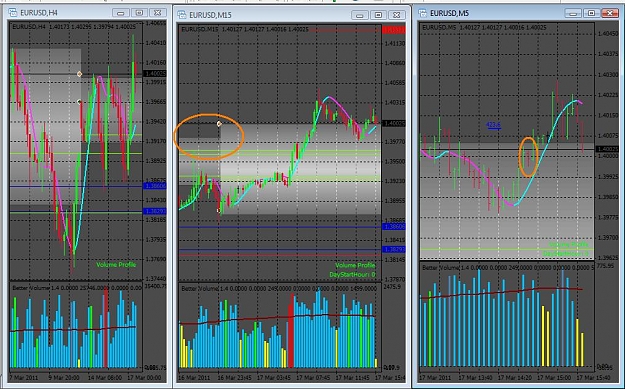Click the EURUSD,H4 window chart icon
625x389 pixels.
(x=13, y=13)
